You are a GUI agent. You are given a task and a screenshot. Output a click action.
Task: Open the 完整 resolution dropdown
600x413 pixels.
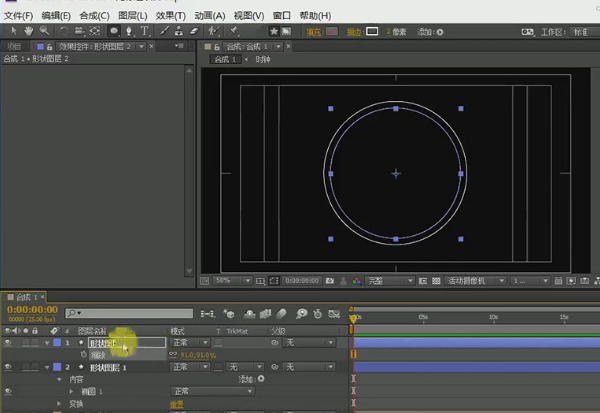(x=390, y=281)
